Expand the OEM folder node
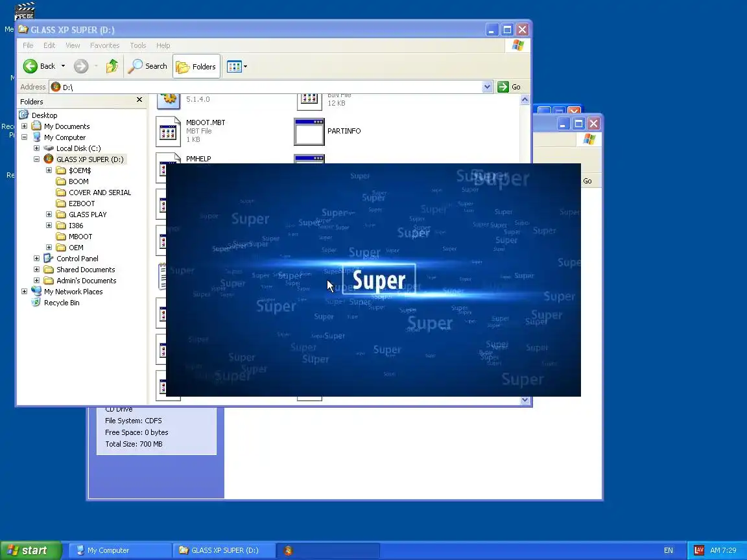 [x=49, y=247]
